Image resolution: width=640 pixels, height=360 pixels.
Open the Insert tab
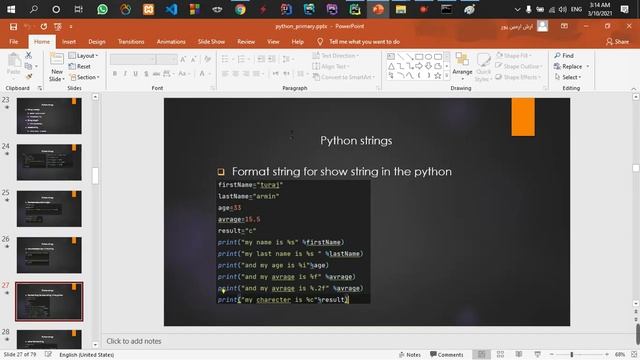(x=69, y=42)
